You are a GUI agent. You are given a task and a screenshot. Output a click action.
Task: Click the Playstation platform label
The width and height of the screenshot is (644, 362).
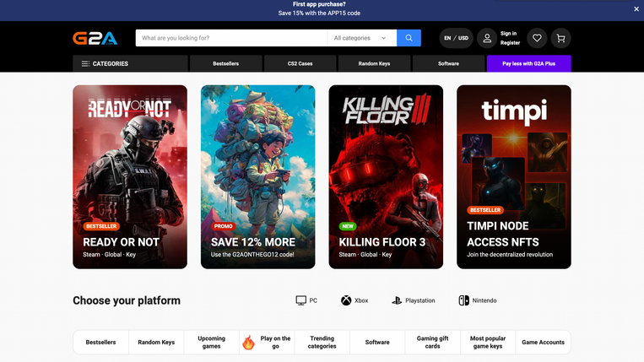pos(419,300)
